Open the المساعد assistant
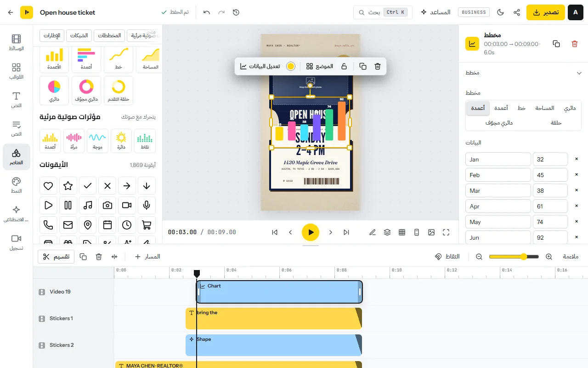The image size is (588, 368). click(x=435, y=12)
